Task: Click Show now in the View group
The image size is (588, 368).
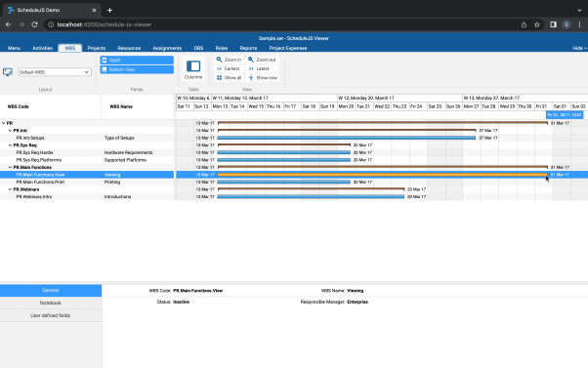Action: (262, 77)
